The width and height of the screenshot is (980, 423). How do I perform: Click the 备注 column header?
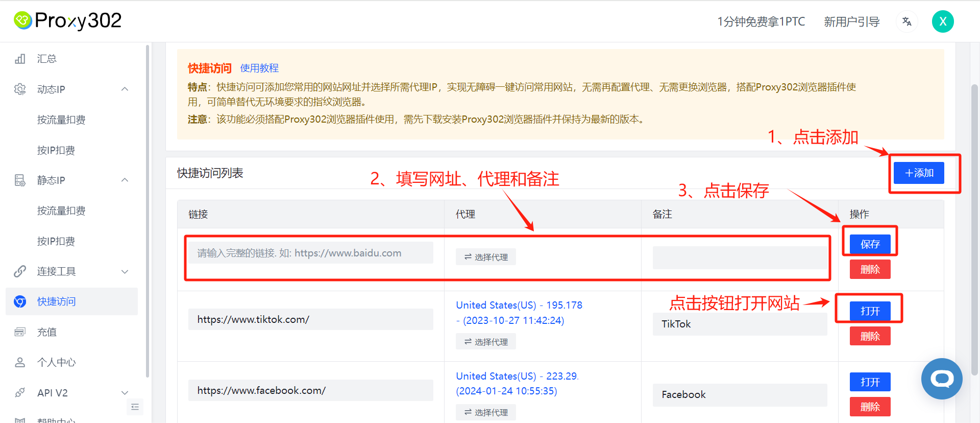[662, 214]
